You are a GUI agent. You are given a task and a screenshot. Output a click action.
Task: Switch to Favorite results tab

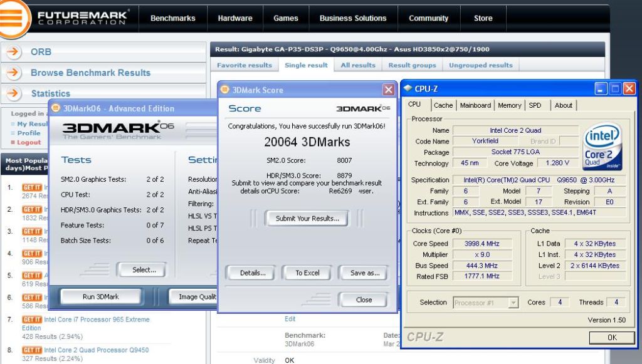[245, 65]
